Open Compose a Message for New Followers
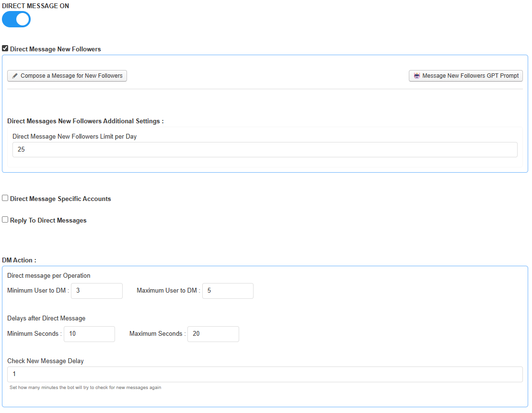The image size is (532, 413). point(67,76)
